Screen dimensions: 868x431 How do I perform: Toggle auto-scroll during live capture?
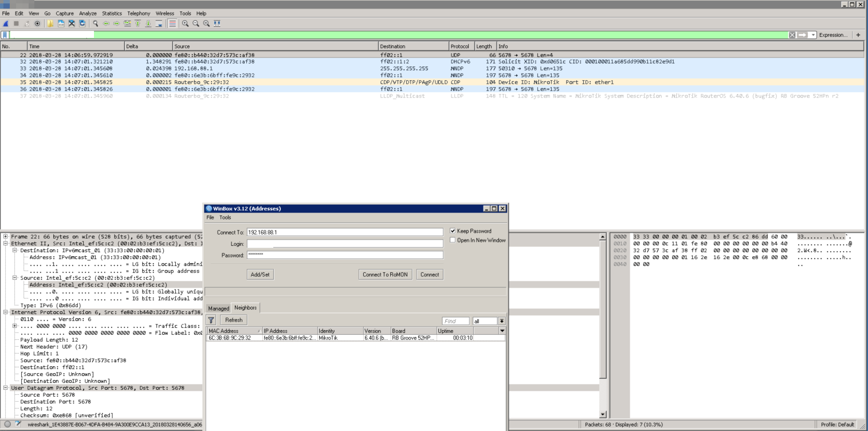click(x=159, y=23)
